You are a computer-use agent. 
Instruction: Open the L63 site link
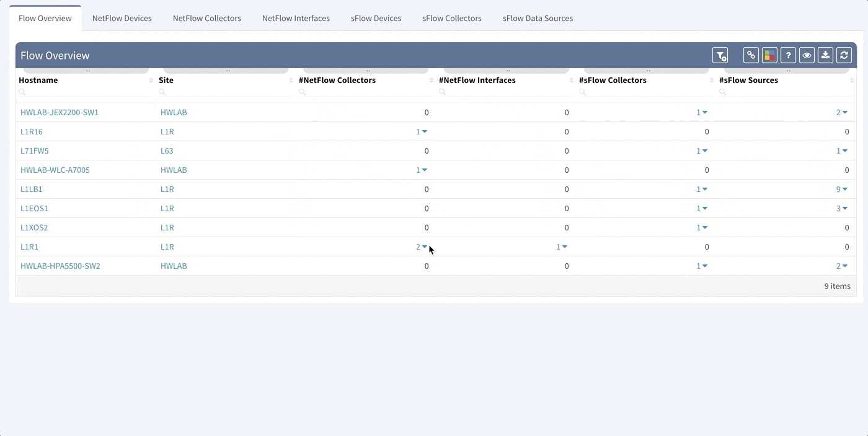tap(167, 150)
